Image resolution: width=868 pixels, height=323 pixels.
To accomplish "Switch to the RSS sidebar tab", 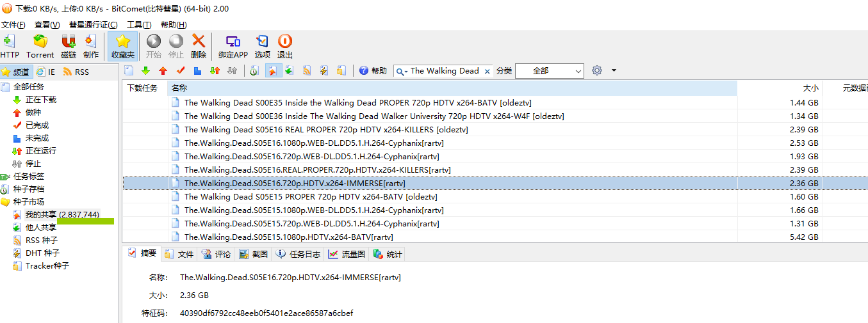I will coord(76,72).
